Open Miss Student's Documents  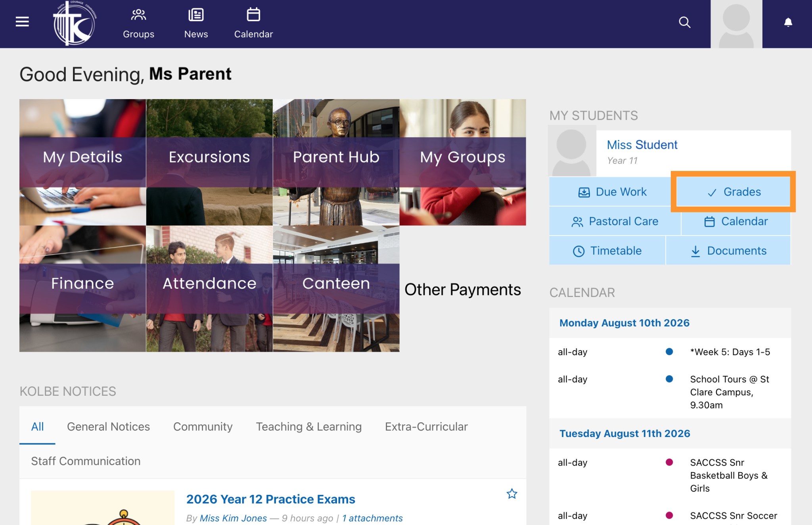pos(728,251)
